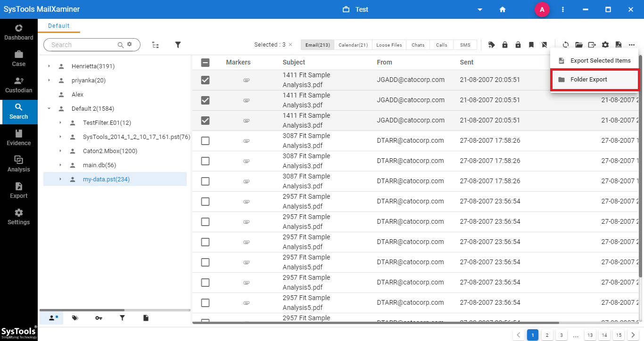Click the export arrow icon in toolbar

click(592, 45)
